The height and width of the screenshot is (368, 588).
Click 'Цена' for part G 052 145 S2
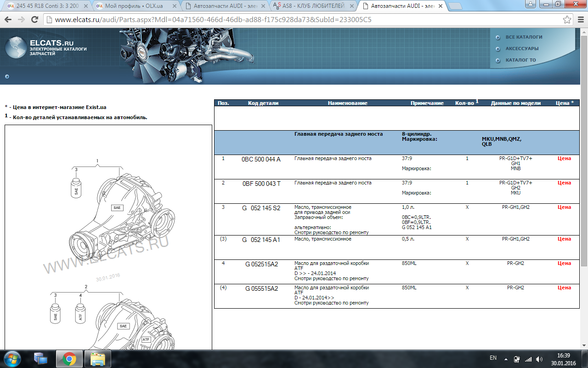click(x=564, y=207)
